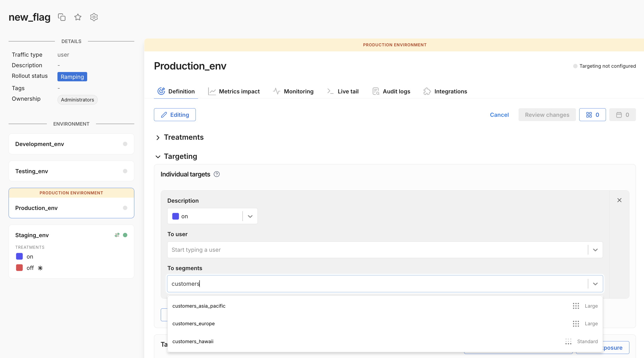Click the grid icon counter button
644x358 pixels.
pos(592,115)
